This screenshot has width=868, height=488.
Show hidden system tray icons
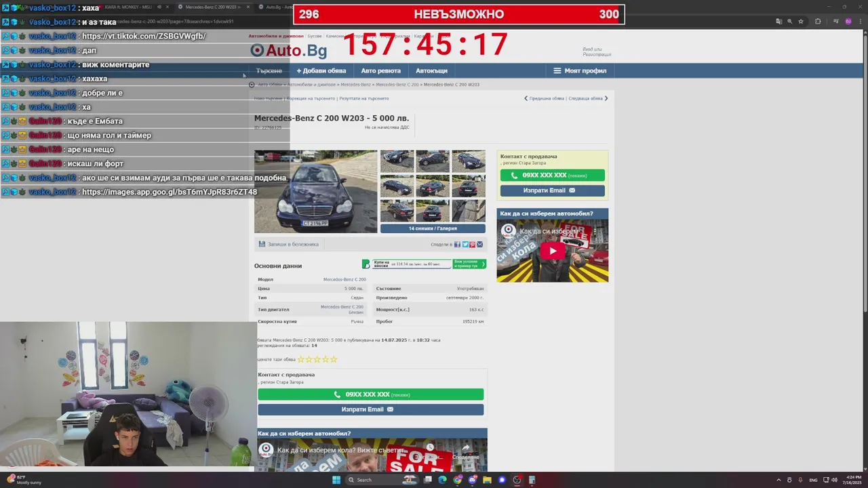pos(778,480)
